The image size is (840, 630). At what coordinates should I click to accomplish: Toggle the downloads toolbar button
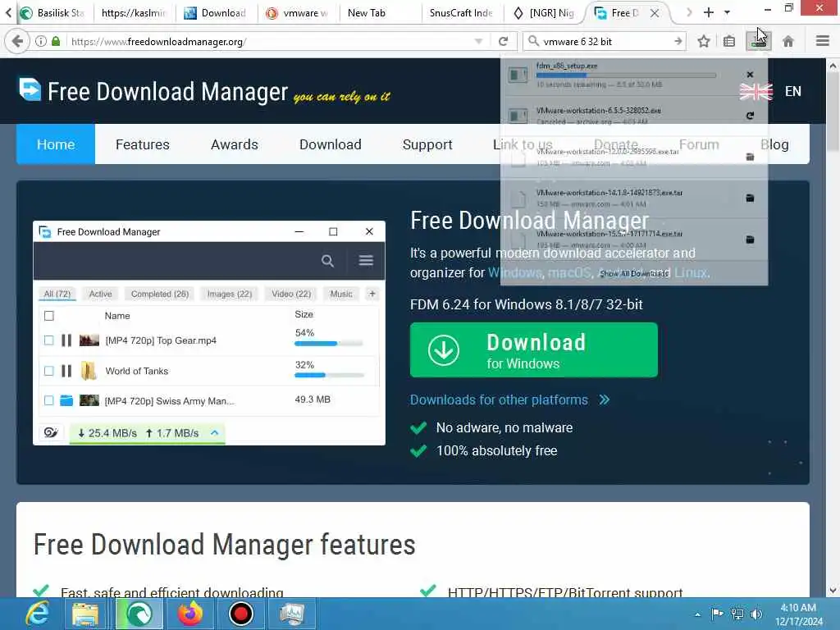pos(759,41)
